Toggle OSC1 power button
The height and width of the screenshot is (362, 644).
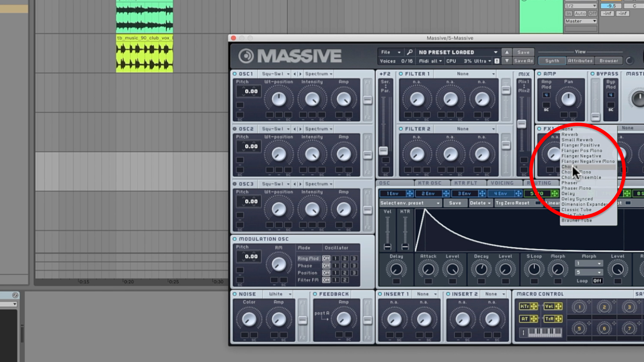pyautogui.click(x=235, y=74)
